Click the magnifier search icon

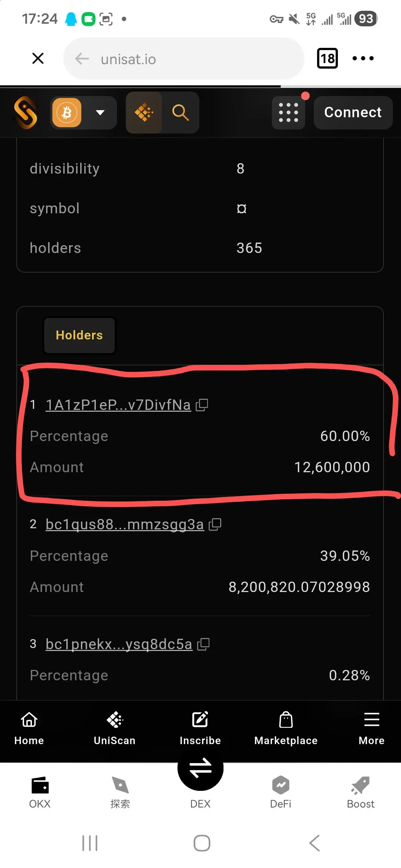180,112
